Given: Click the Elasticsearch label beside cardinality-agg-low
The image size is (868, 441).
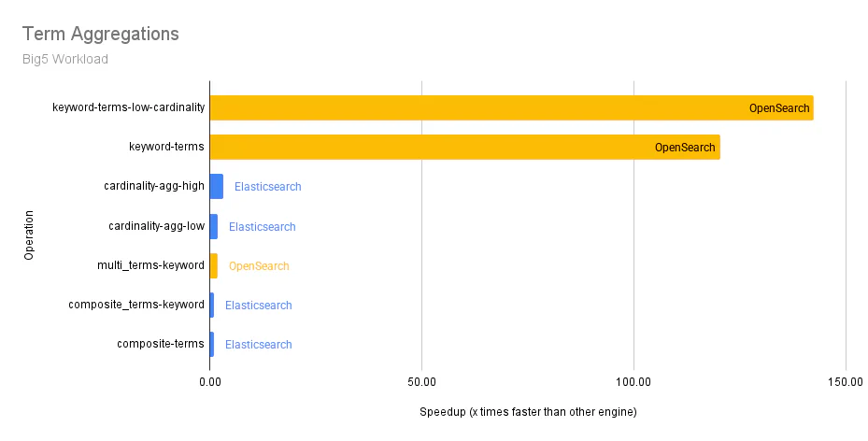Looking at the screenshot, I should tap(263, 226).
